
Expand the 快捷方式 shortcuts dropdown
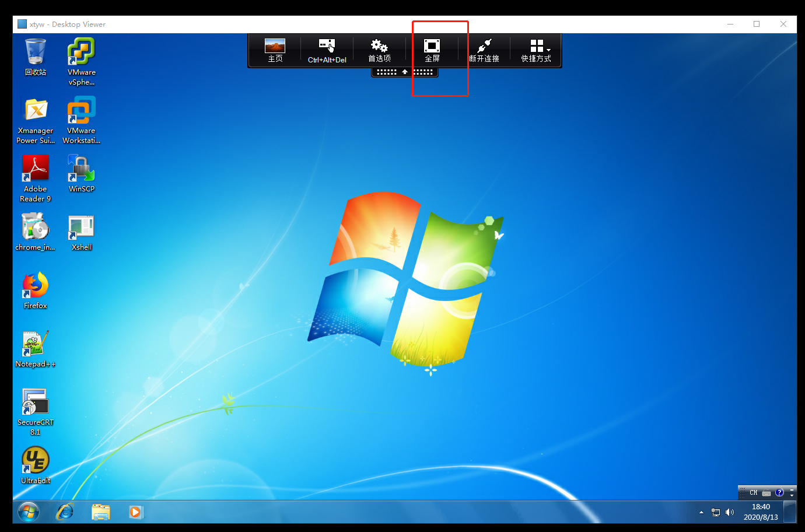click(x=536, y=50)
